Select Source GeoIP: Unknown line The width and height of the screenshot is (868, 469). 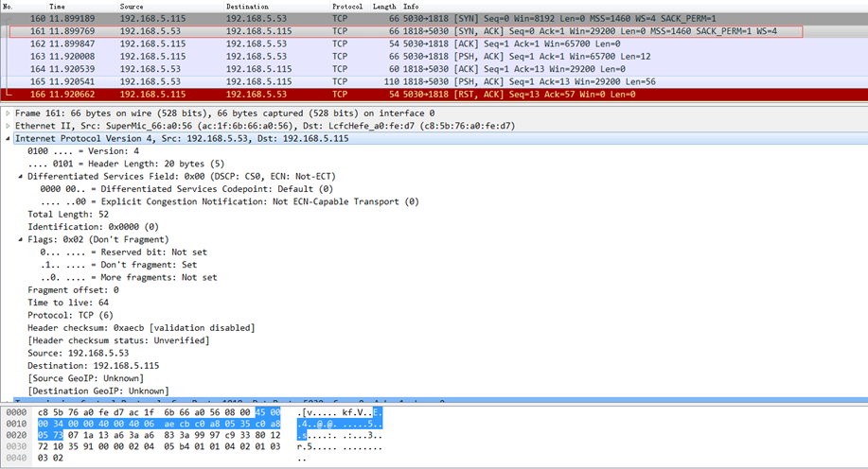[x=86, y=378]
